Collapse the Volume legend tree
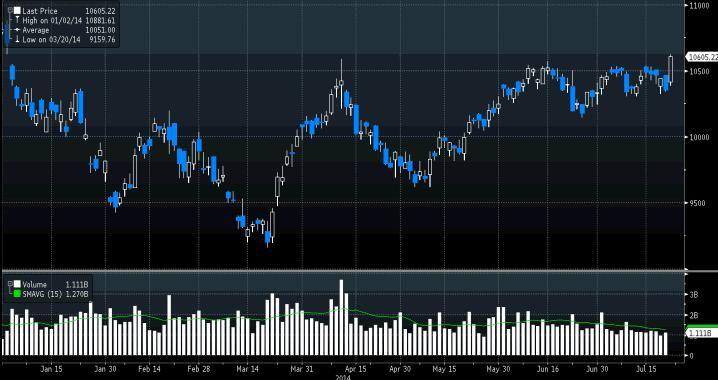The width and height of the screenshot is (718, 380). coord(10,284)
